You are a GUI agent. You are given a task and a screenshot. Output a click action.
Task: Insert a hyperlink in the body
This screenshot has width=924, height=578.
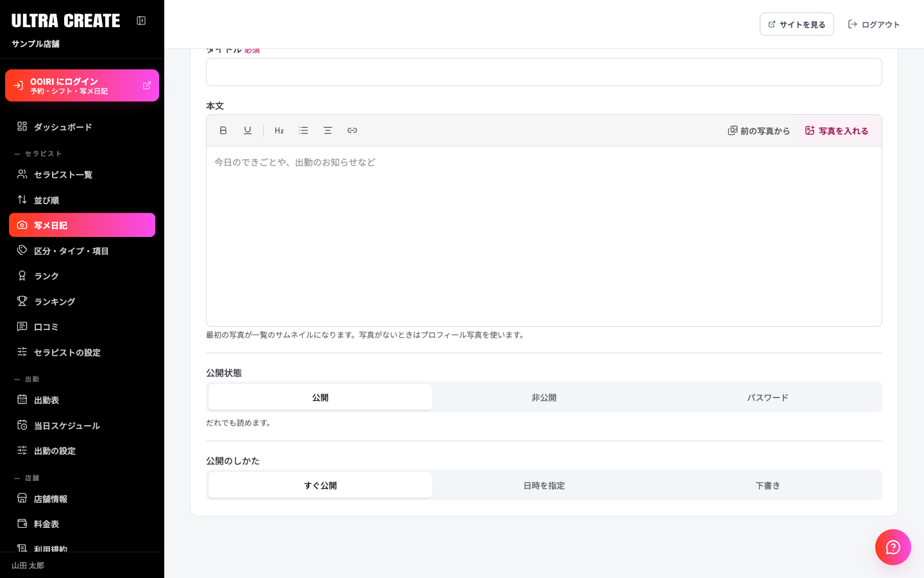tap(352, 130)
